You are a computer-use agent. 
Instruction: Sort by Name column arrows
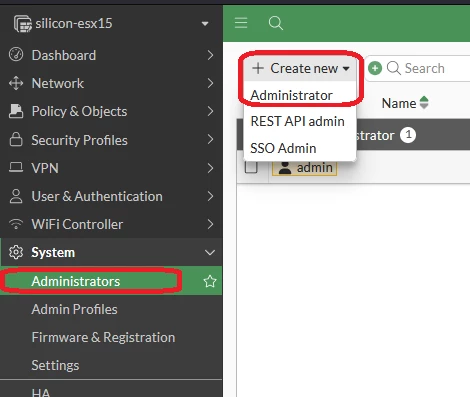pos(424,103)
